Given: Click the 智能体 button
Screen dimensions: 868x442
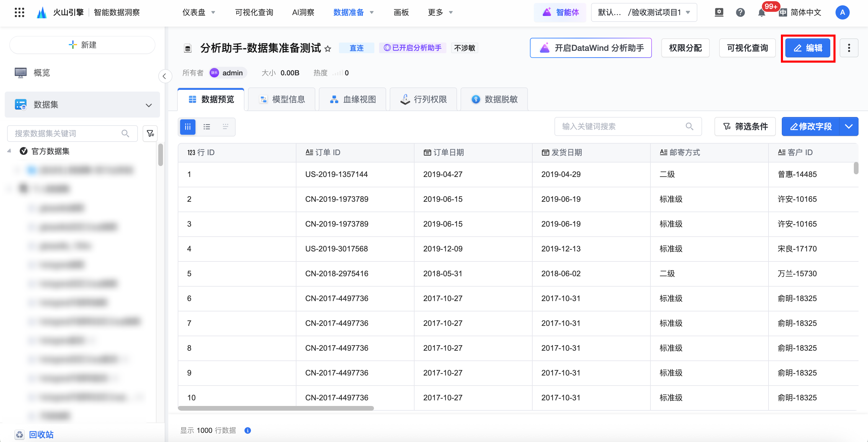Looking at the screenshot, I should pos(560,12).
